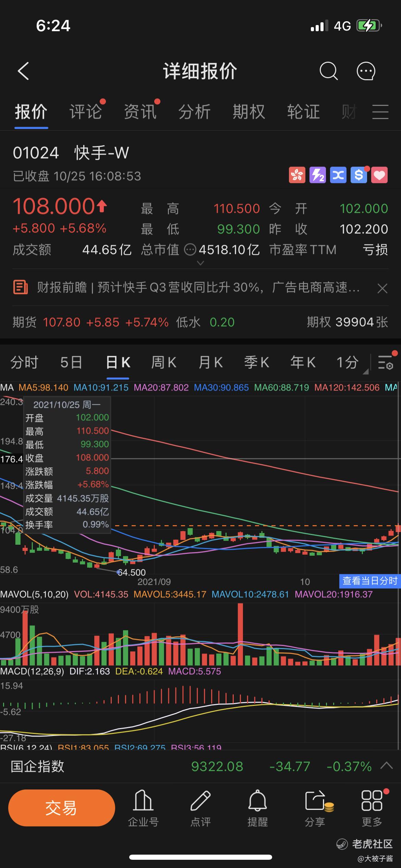Select the 年K chart period
This screenshot has width=401, height=868.
[x=303, y=362]
